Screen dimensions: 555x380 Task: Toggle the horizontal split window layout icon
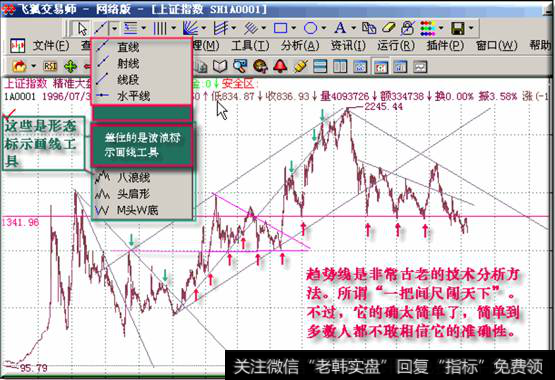pyautogui.click(x=320, y=67)
